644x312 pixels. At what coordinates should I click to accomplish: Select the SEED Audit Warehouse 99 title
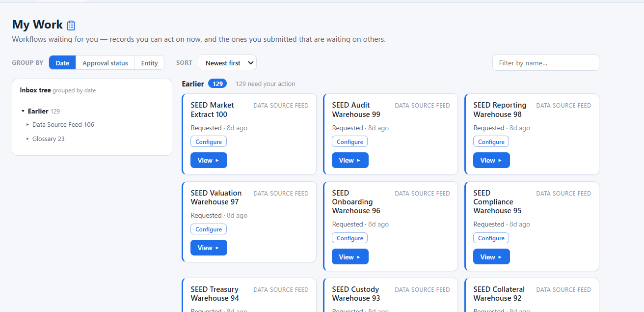coord(356,110)
